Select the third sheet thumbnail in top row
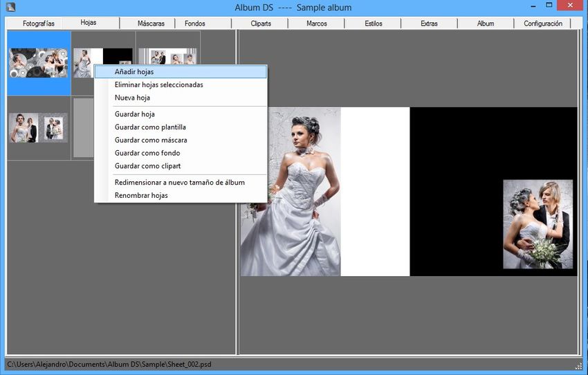 tap(167, 55)
